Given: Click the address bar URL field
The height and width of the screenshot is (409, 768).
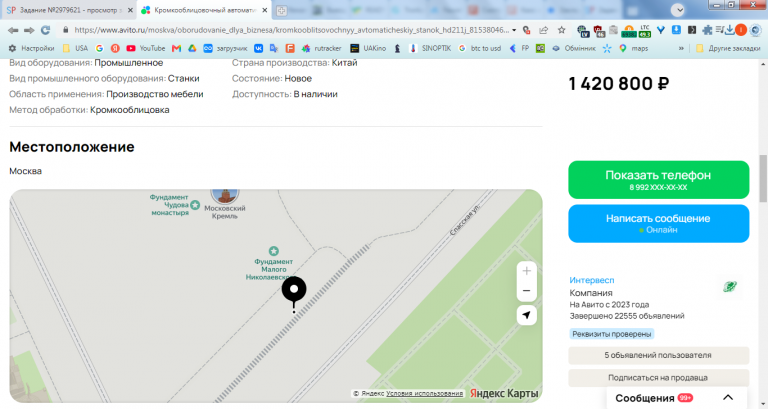Looking at the screenshot, I should click(291, 30).
